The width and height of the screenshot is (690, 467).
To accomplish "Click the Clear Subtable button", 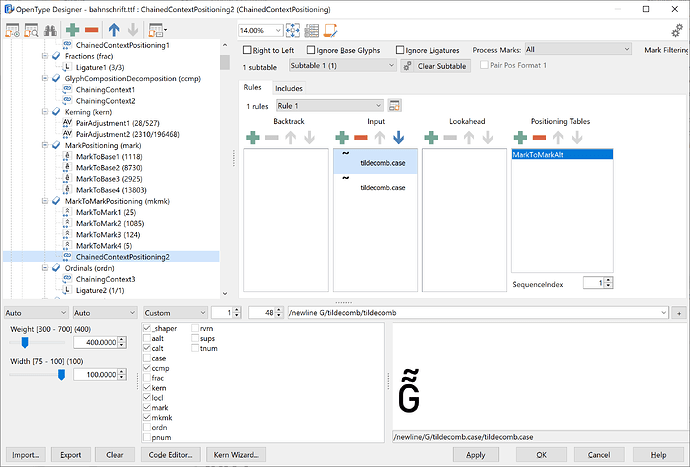I will [436, 66].
